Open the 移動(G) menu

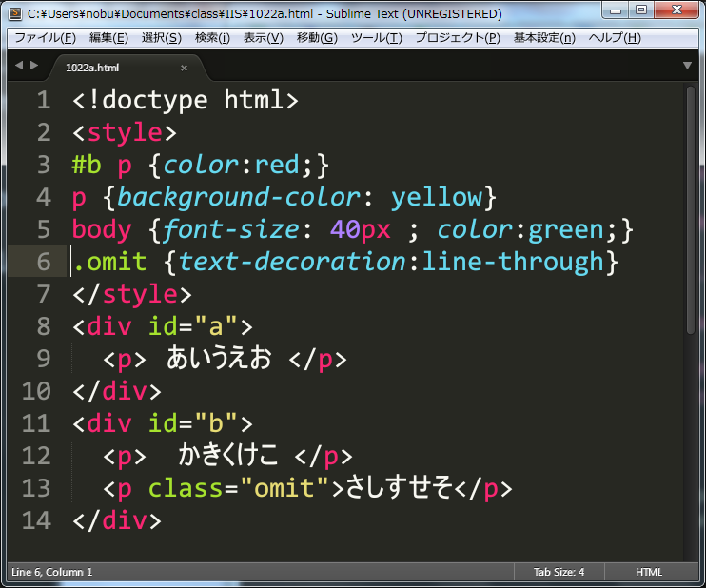[317, 38]
